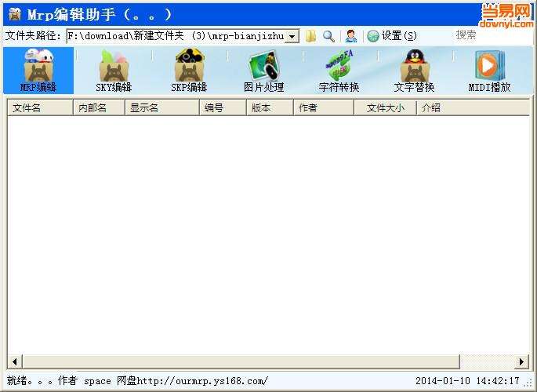
Task: Click the magnifying glass search icon
Action: point(328,36)
